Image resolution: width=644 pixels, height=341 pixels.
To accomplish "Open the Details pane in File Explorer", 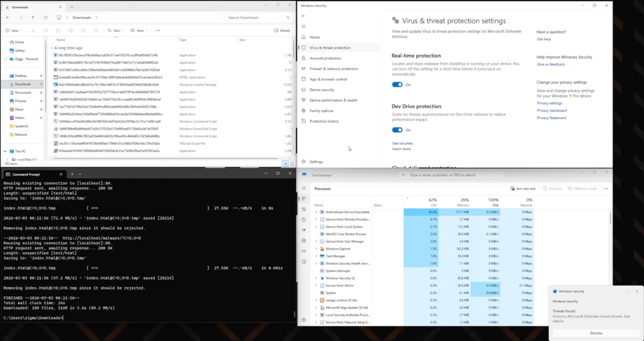I will (x=282, y=30).
